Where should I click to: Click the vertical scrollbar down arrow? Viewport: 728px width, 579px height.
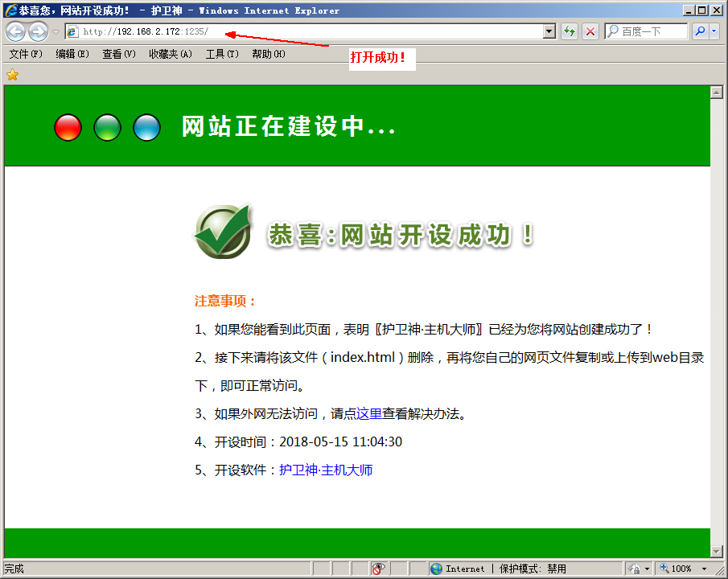pyautogui.click(x=716, y=551)
